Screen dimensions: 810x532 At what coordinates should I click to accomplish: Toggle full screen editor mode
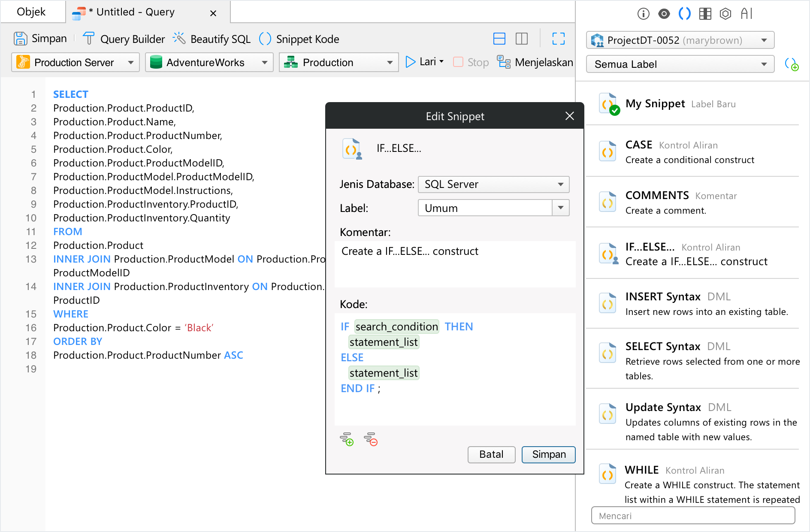click(558, 39)
